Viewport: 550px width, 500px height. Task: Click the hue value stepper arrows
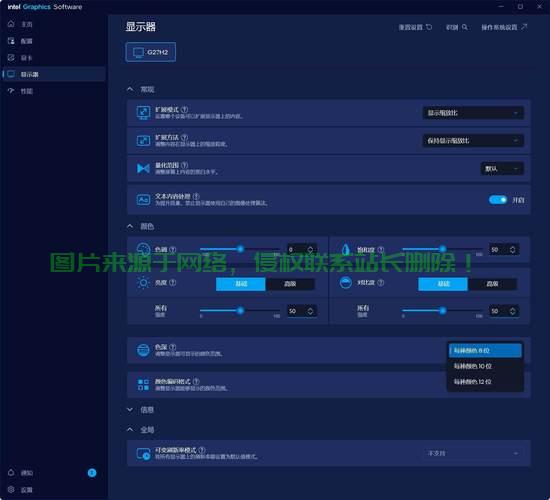click(x=310, y=249)
